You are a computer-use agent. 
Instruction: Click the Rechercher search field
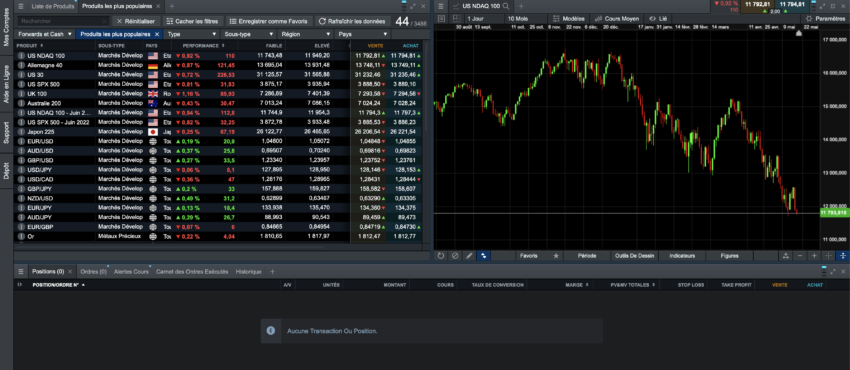(x=62, y=21)
